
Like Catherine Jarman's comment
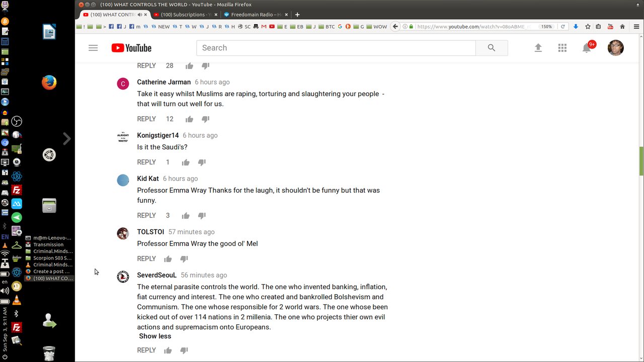[189, 119]
